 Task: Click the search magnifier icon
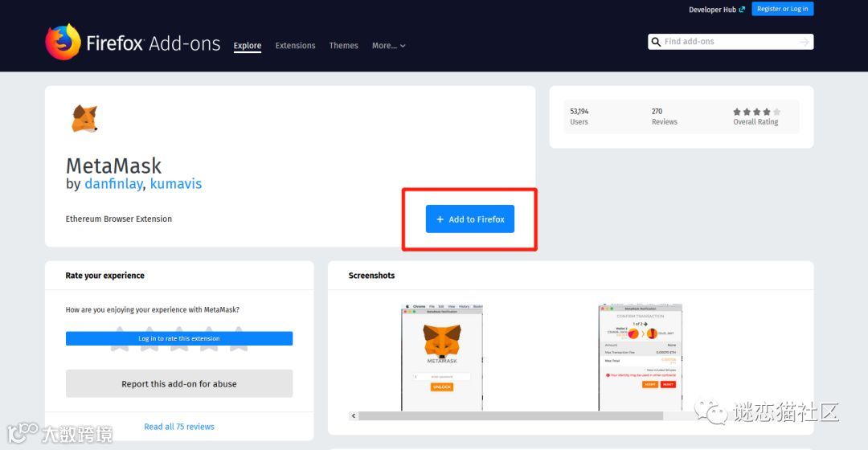pyautogui.click(x=656, y=42)
